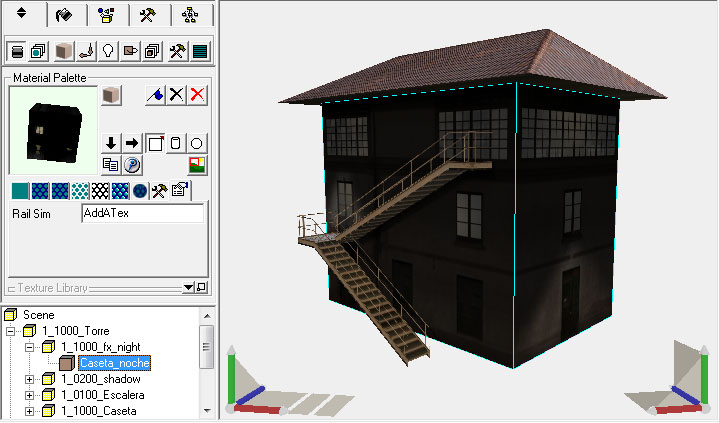Click the light bulb icon in toolbar
The height and width of the screenshot is (423, 719).
pos(109,50)
